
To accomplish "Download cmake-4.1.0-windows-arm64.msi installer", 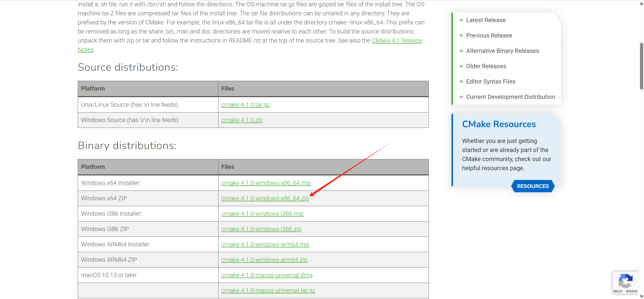I will (265, 244).
